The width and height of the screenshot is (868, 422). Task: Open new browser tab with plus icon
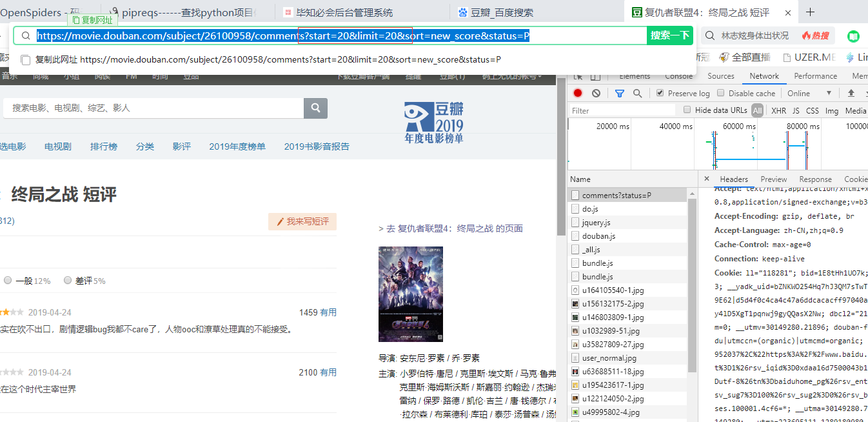pyautogui.click(x=811, y=12)
